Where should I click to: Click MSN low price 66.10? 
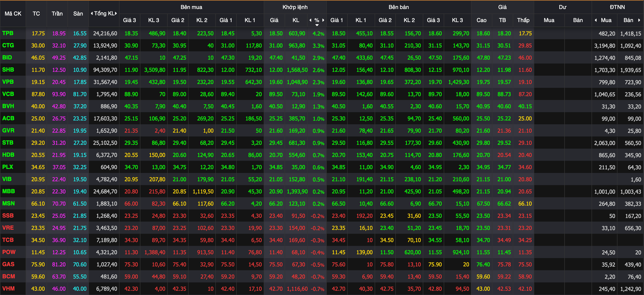[x=525, y=204]
